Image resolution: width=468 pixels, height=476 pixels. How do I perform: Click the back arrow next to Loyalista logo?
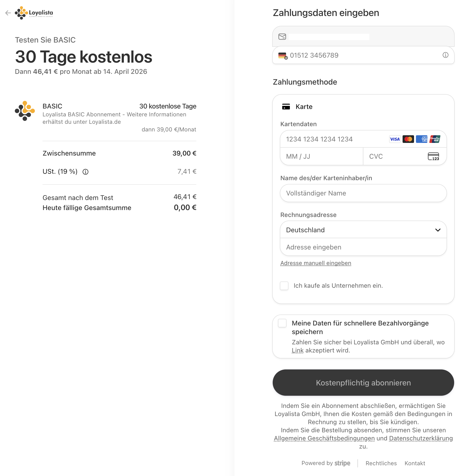(x=8, y=13)
